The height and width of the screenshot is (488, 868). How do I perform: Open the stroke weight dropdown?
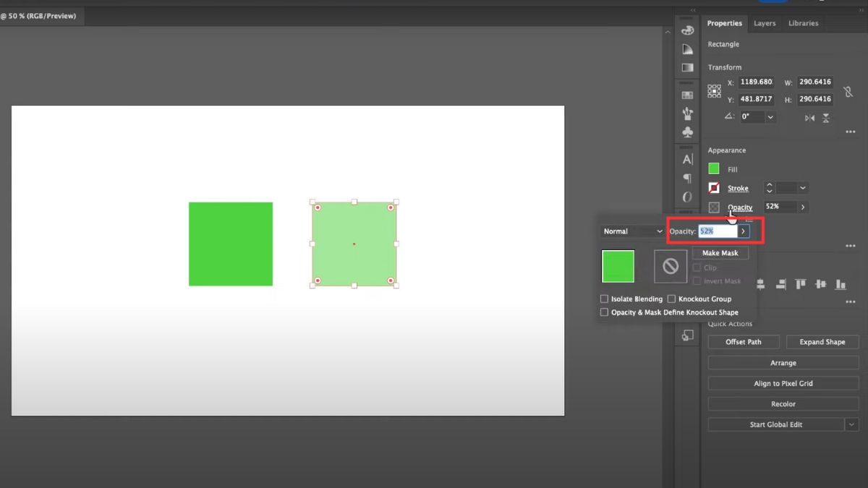click(803, 188)
